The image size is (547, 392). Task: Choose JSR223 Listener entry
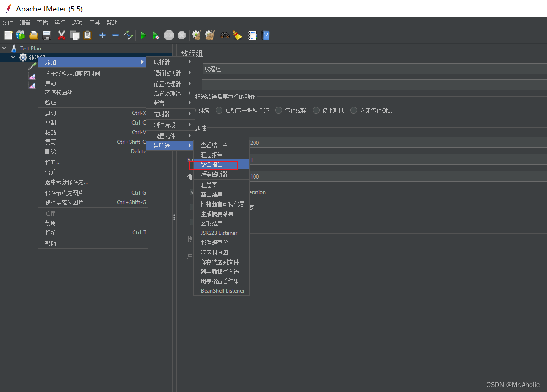[x=222, y=233]
